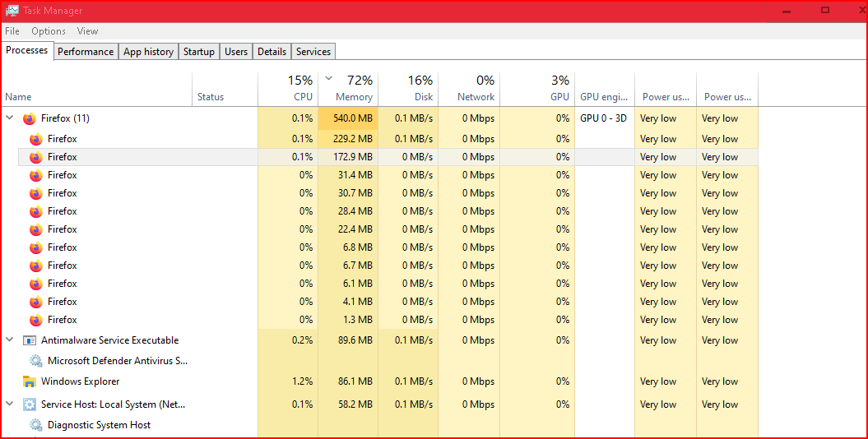The width and height of the screenshot is (868, 439).
Task: Open the Startup tab
Action: (199, 52)
